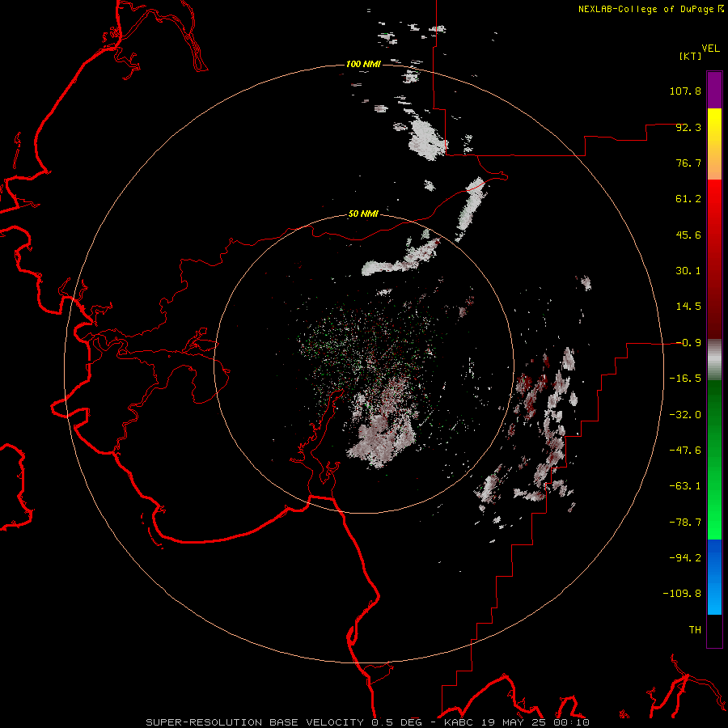Click the -109.8 scale value
Viewport: 728px width, 728px height.
(683, 594)
